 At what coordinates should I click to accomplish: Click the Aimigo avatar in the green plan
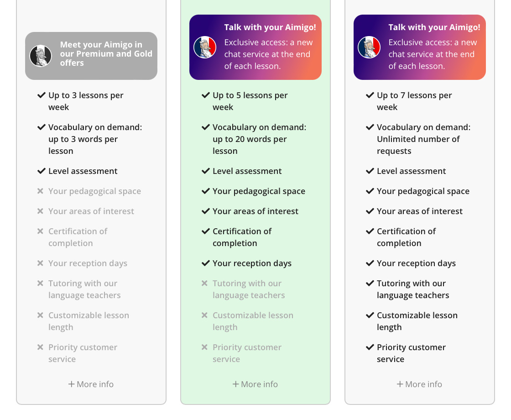pyautogui.click(x=205, y=47)
